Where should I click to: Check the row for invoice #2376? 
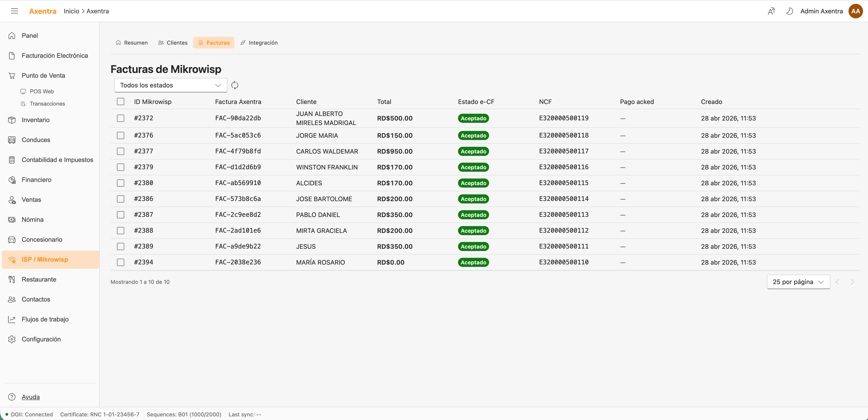pyautogui.click(x=121, y=135)
